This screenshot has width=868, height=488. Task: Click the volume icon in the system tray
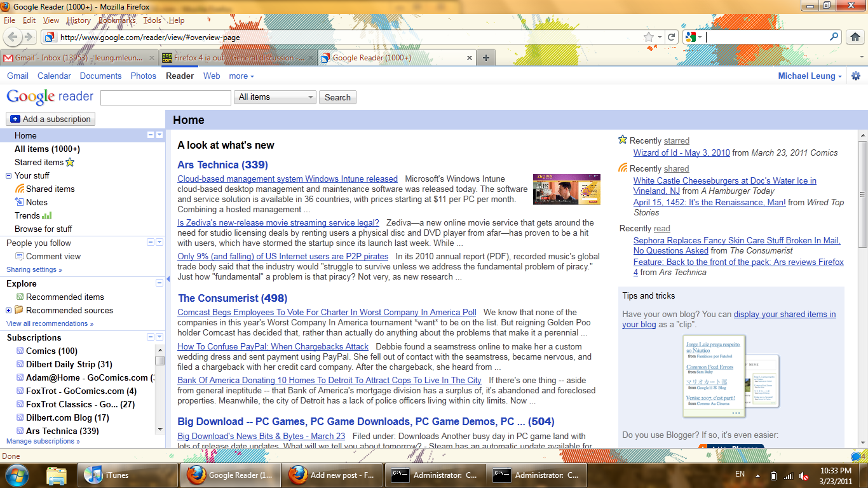click(x=804, y=475)
